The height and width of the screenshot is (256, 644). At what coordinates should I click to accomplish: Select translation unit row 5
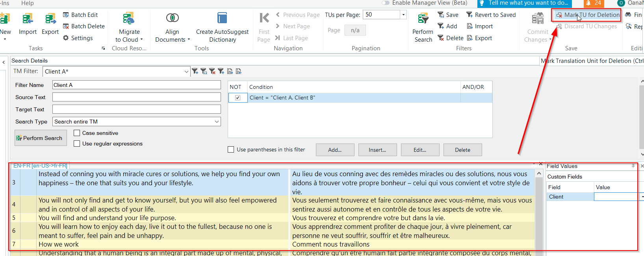click(x=272, y=218)
